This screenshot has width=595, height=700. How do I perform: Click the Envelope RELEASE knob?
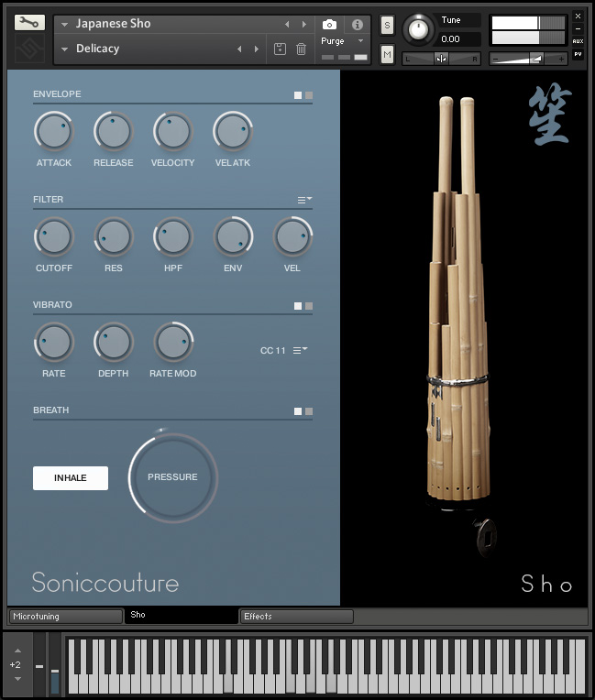tap(114, 132)
